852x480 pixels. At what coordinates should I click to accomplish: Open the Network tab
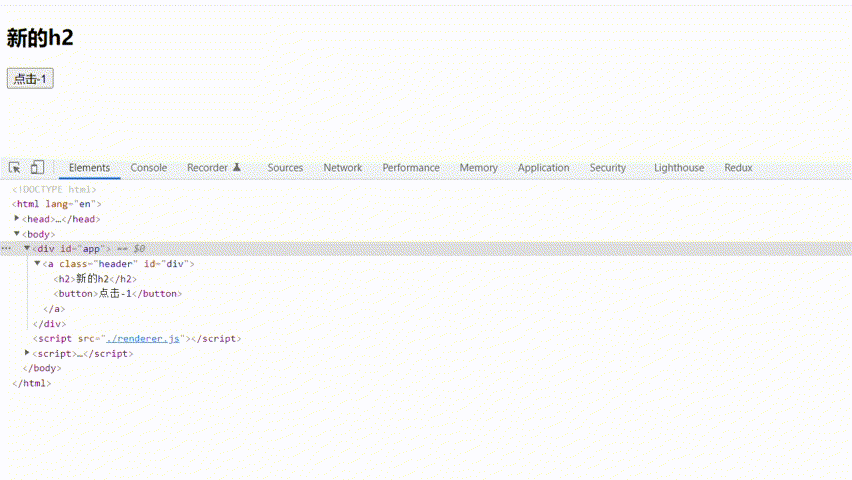[342, 167]
